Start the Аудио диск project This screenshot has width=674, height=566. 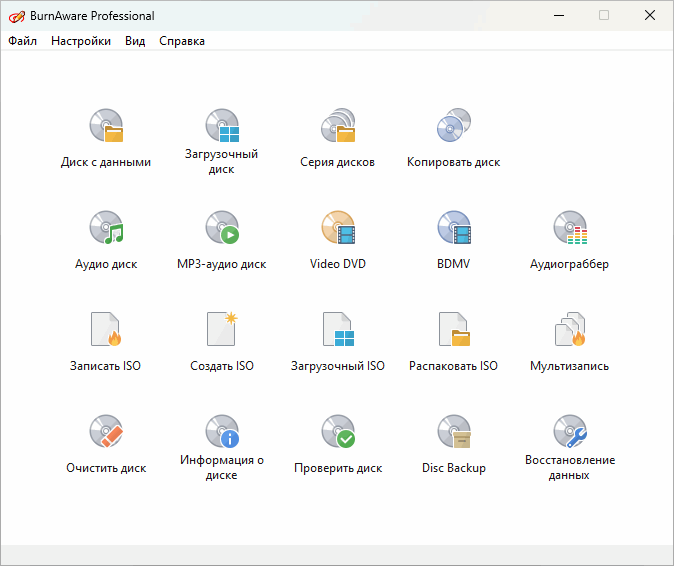coord(106,229)
